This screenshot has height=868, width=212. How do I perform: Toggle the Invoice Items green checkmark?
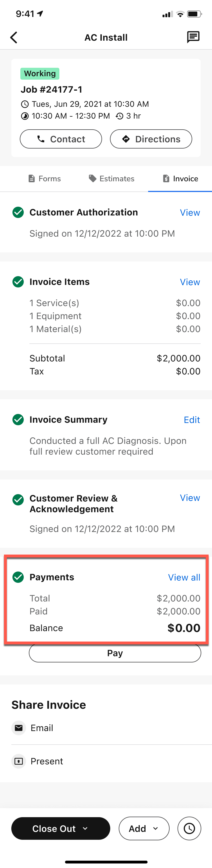[x=18, y=282]
